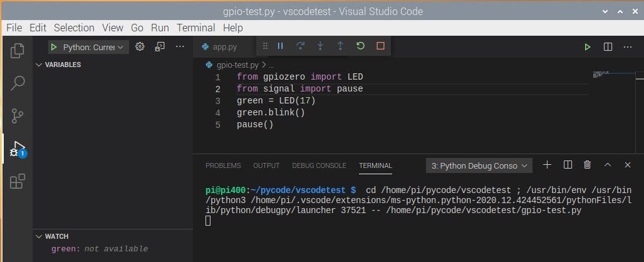Open the Help menu

click(x=233, y=28)
